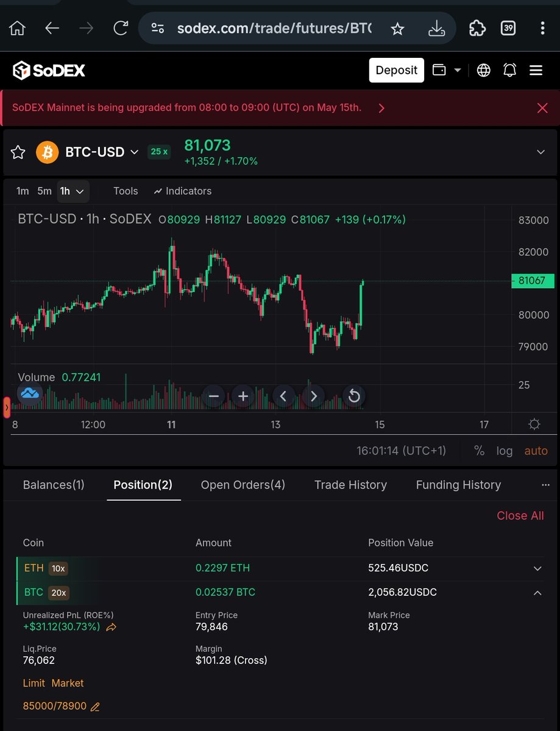Viewport: 560px width, 731px height.
Task: Expand the market details chevron
Action: (541, 152)
